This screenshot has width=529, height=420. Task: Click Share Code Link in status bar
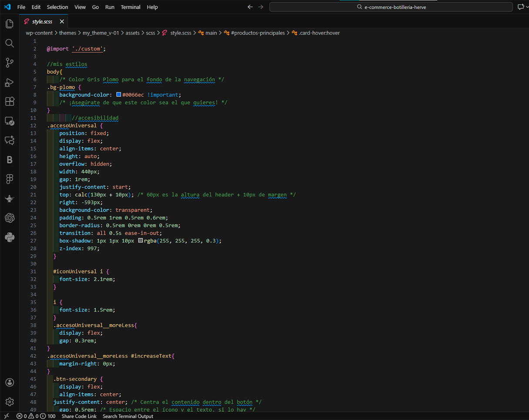coord(79,416)
